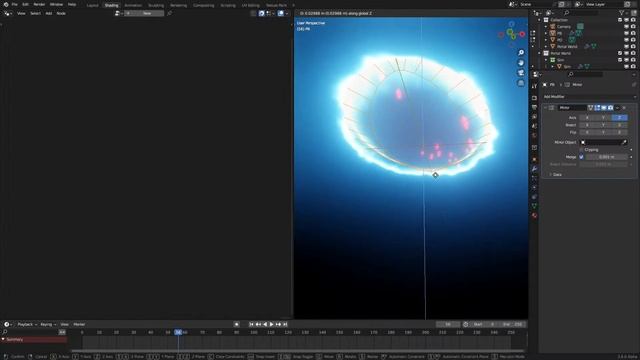Toggle pin material icon in shader editor
Screen dimensions: 640x360
(x=169, y=13)
